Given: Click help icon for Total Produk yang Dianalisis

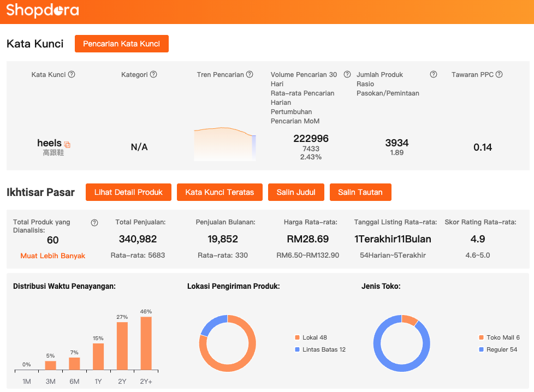Looking at the screenshot, I should click(x=94, y=223).
